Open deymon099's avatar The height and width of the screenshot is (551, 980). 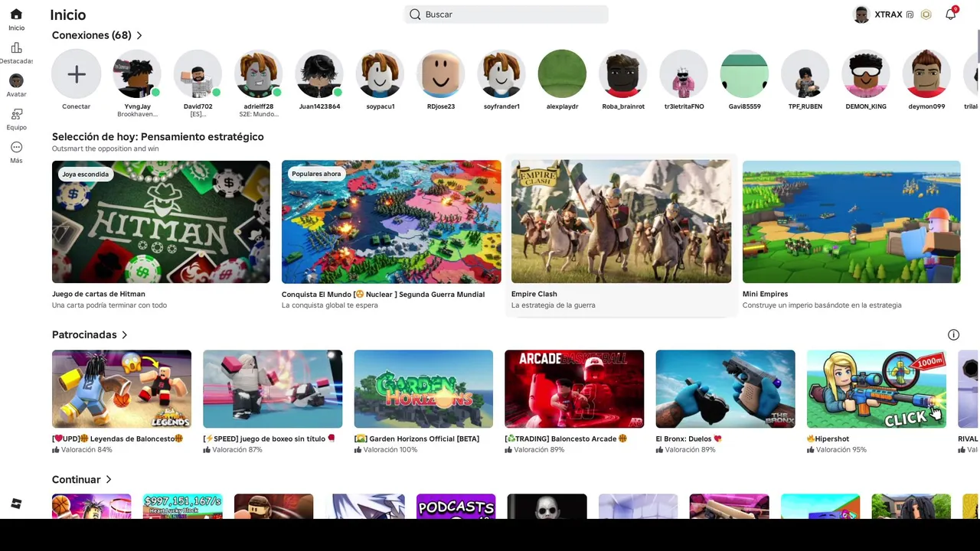click(926, 74)
